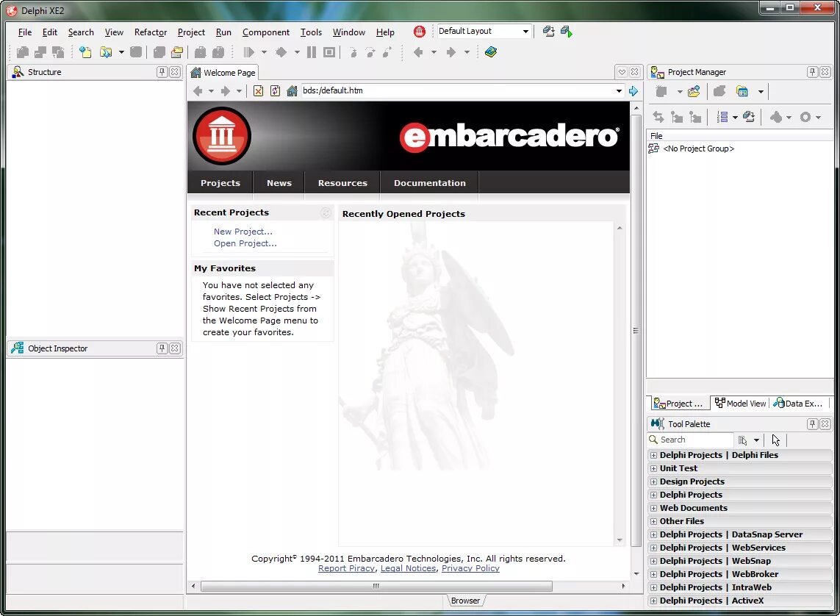Click the blue Go arrow beside address bar
Viewport: 840px width, 616px height.
pyautogui.click(x=633, y=91)
